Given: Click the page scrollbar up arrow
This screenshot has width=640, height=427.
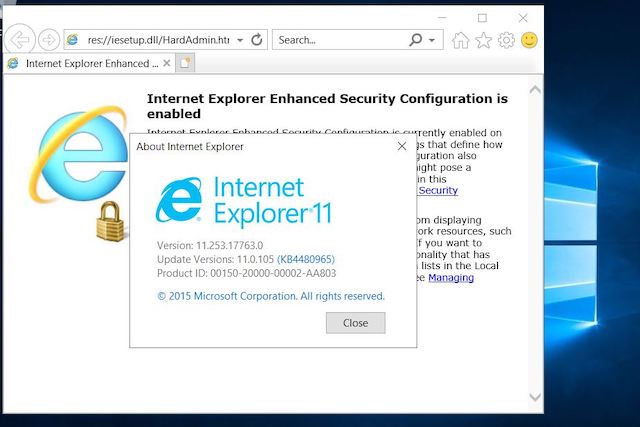Looking at the screenshot, I should coord(535,89).
